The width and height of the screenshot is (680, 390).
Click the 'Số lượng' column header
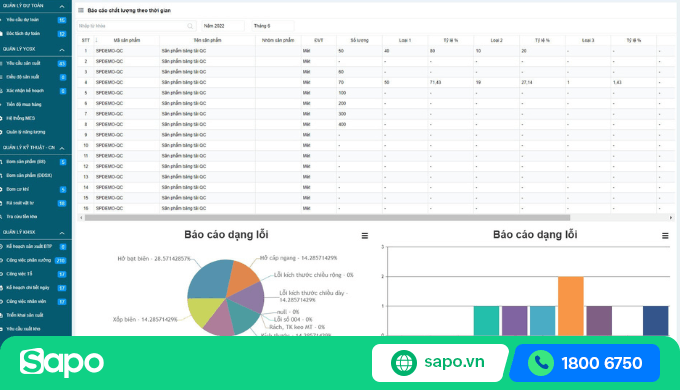point(360,40)
